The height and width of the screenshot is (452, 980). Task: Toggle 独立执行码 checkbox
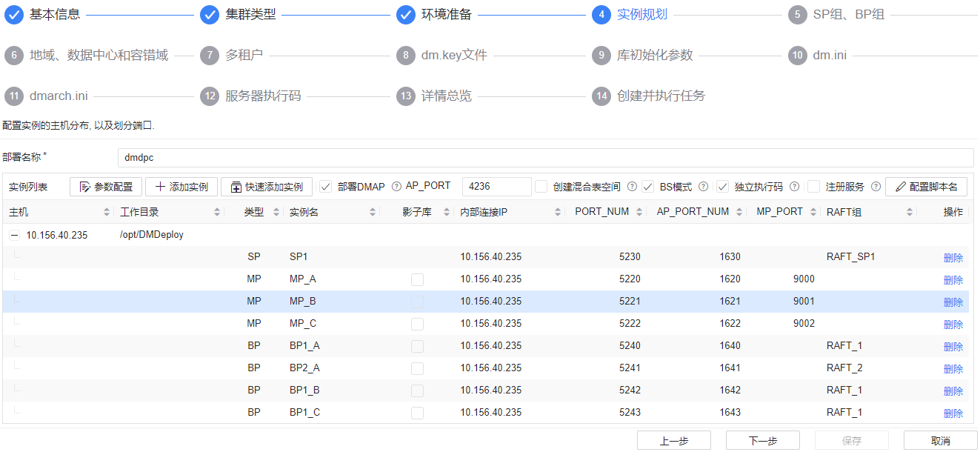[x=723, y=187]
